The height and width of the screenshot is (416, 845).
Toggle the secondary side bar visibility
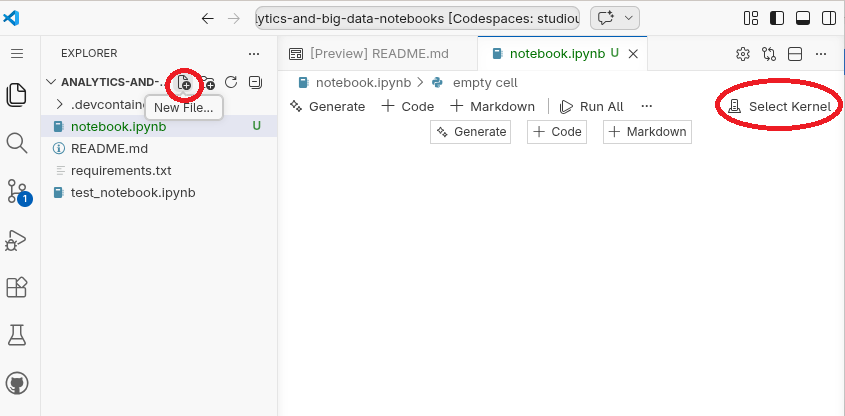[828, 18]
